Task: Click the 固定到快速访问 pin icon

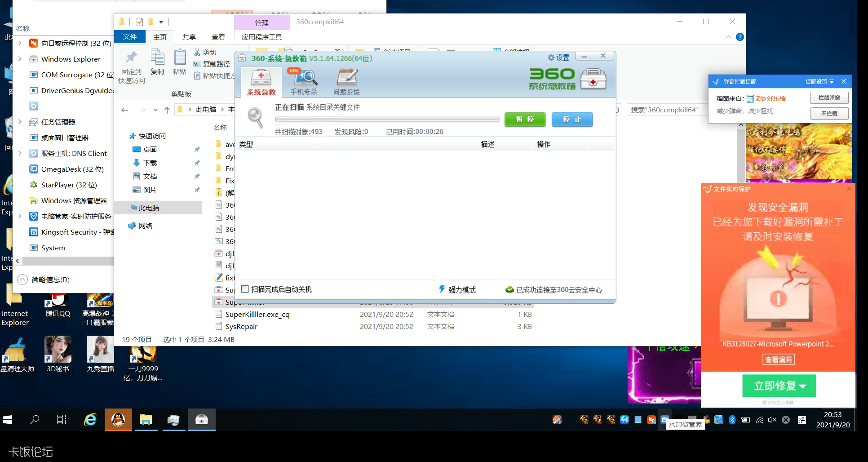Action: (131, 57)
